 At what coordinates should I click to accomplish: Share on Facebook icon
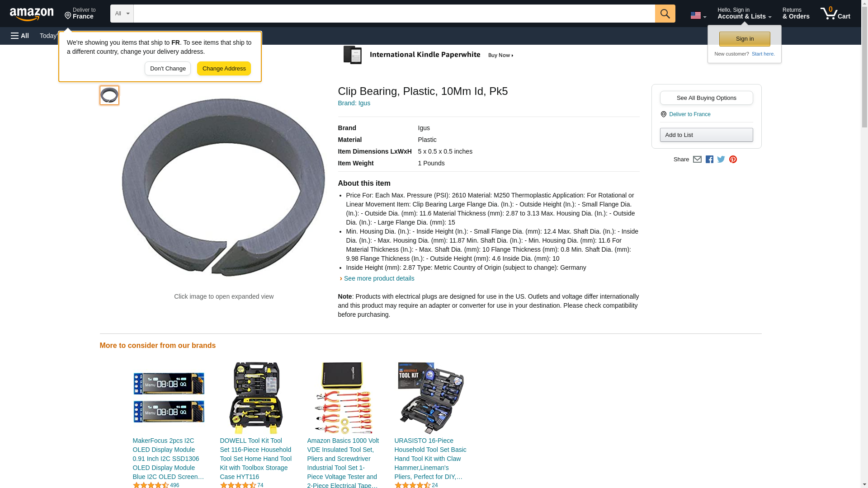click(709, 160)
